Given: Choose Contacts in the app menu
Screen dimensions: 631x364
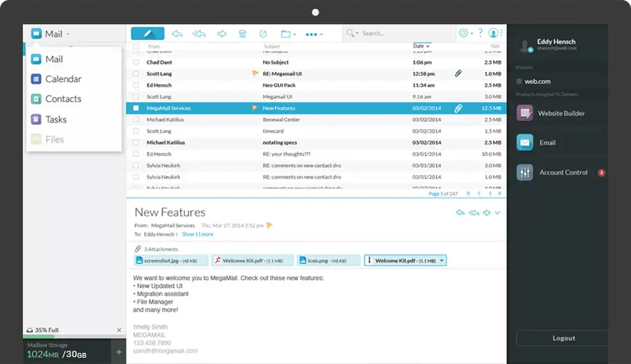Looking at the screenshot, I should (63, 99).
